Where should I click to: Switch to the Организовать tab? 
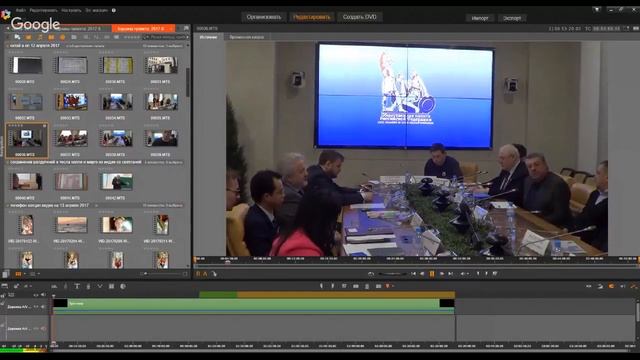(x=264, y=17)
